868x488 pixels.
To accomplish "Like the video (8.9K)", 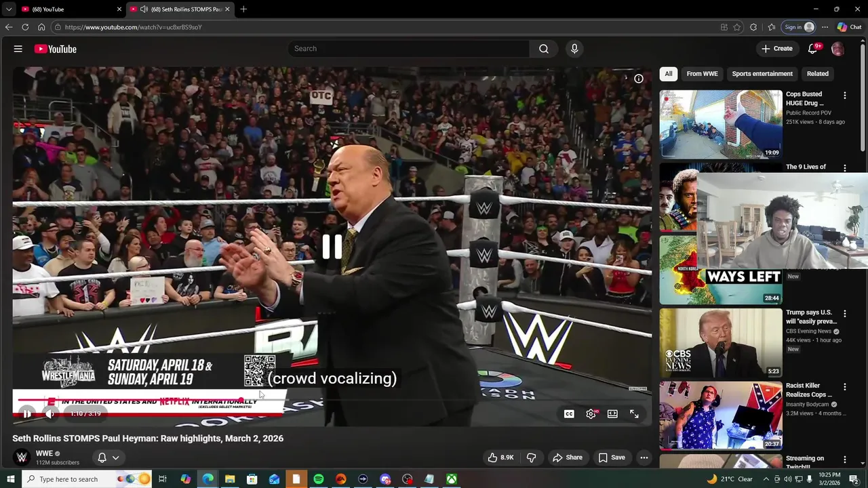I will 500,457.
